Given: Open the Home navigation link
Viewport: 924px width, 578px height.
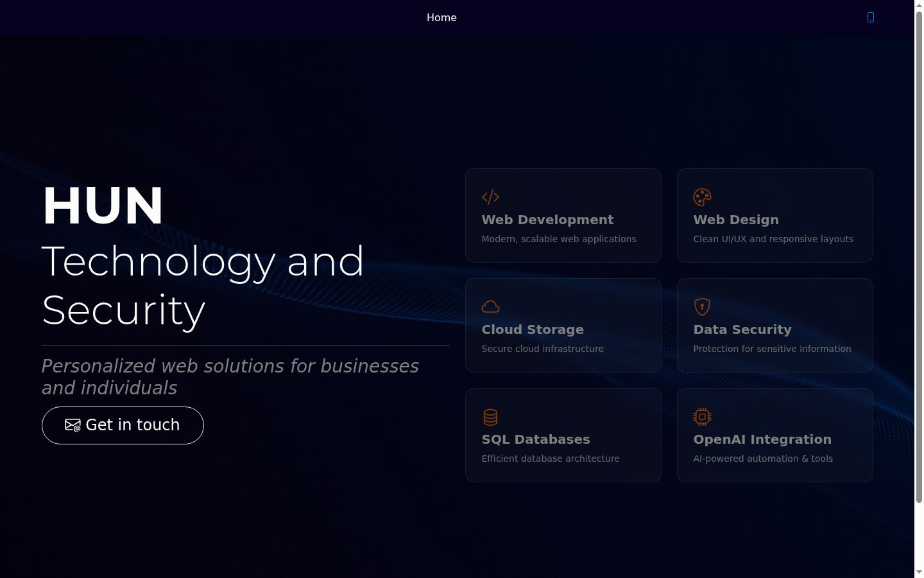Looking at the screenshot, I should 441,17.
